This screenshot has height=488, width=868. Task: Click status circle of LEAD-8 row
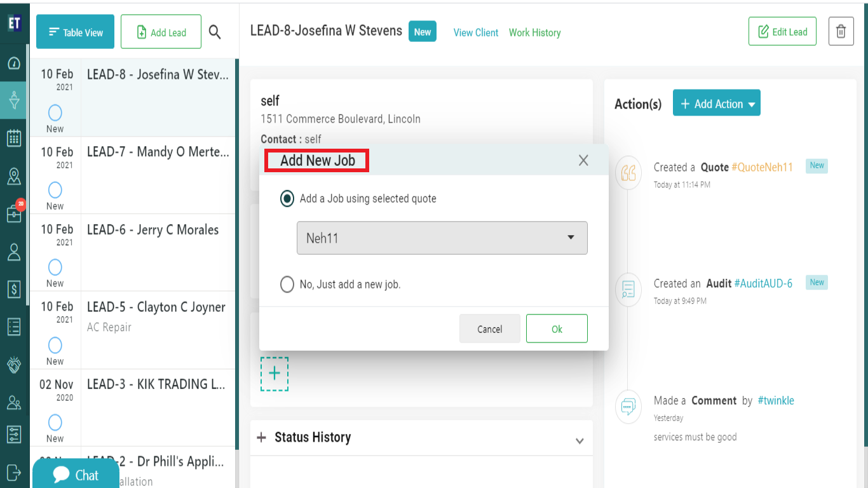(55, 112)
